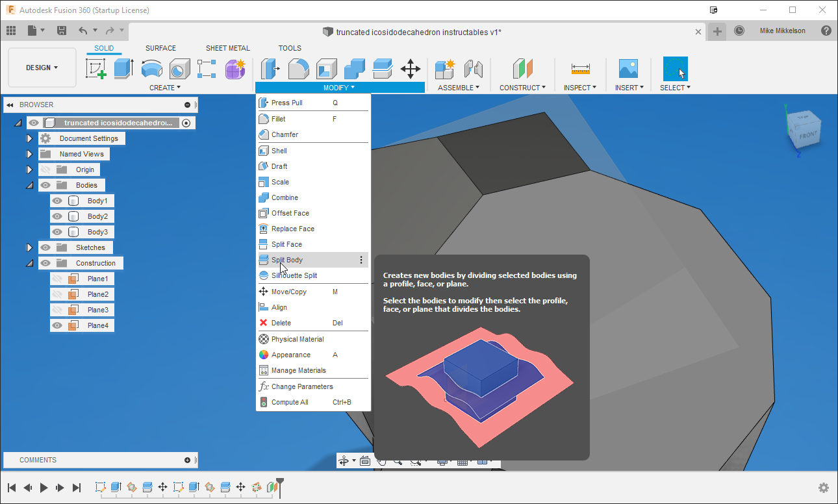Select the Create Sketch tool

click(x=96, y=68)
